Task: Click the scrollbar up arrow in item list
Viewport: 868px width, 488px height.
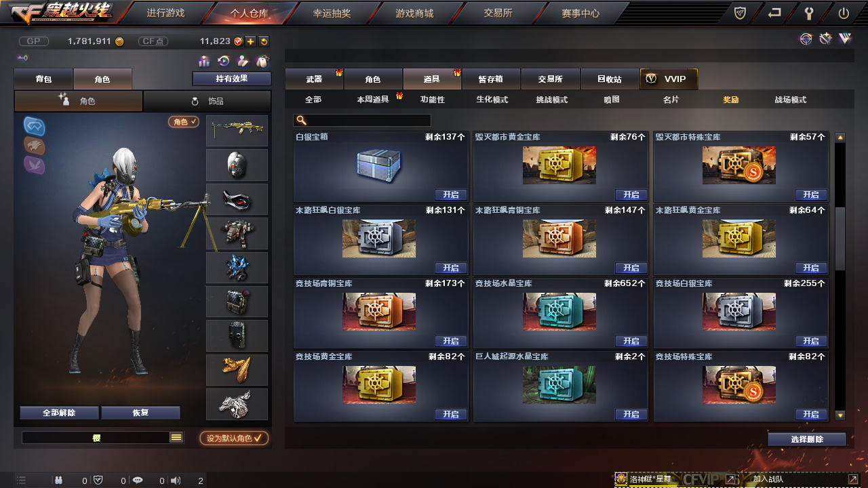Action: pyautogui.click(x=840, y=137)
